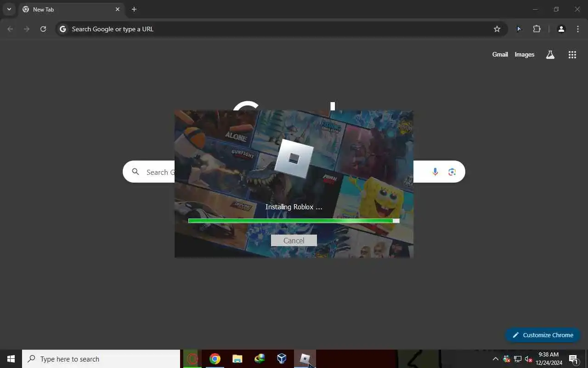The image size is (588, 368).
Task: Open the media control icon in the toolbar
Action: [519, 29]
